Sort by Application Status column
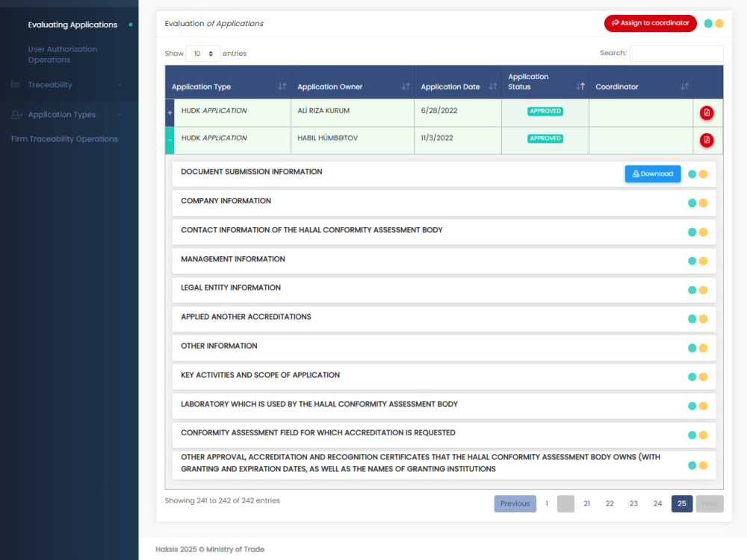The image size is (747, 560). [545, 82]
